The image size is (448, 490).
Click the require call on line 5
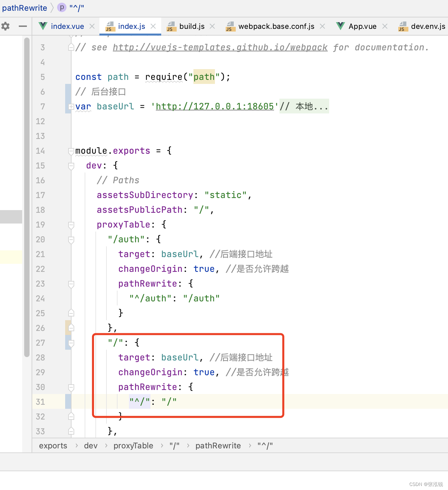[164, 77]
